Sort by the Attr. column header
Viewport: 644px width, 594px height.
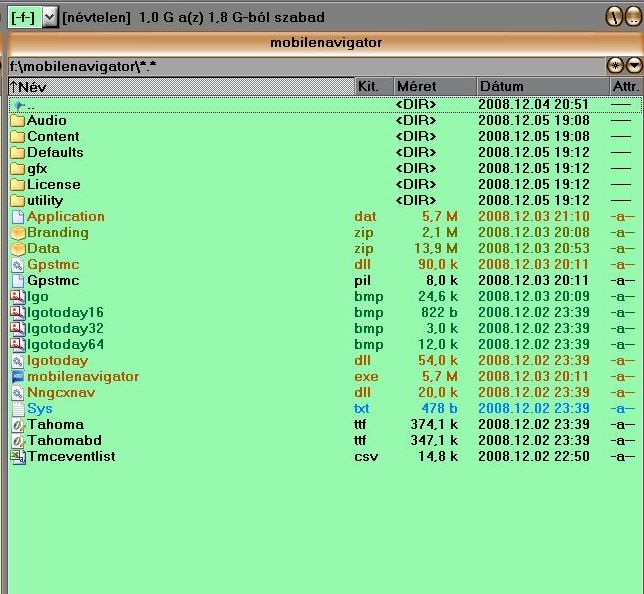pyautogui.click(x=626, y=87)
